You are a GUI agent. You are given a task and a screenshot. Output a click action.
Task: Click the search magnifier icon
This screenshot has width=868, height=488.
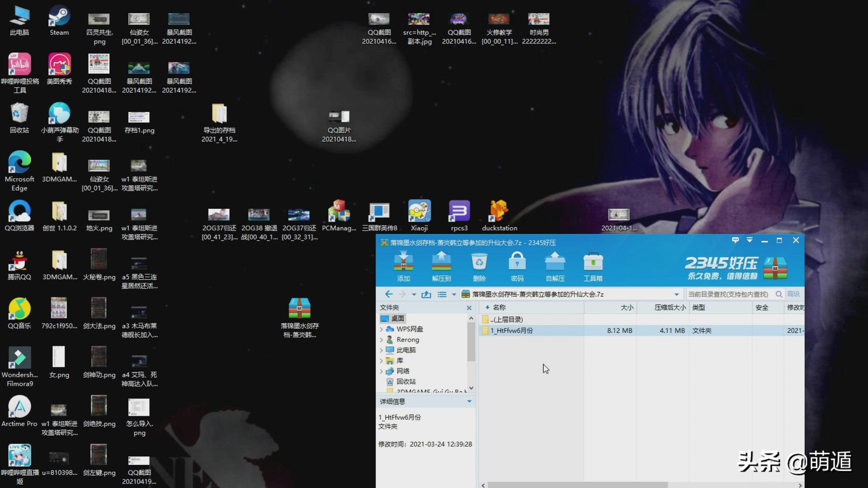coord(779,294)
